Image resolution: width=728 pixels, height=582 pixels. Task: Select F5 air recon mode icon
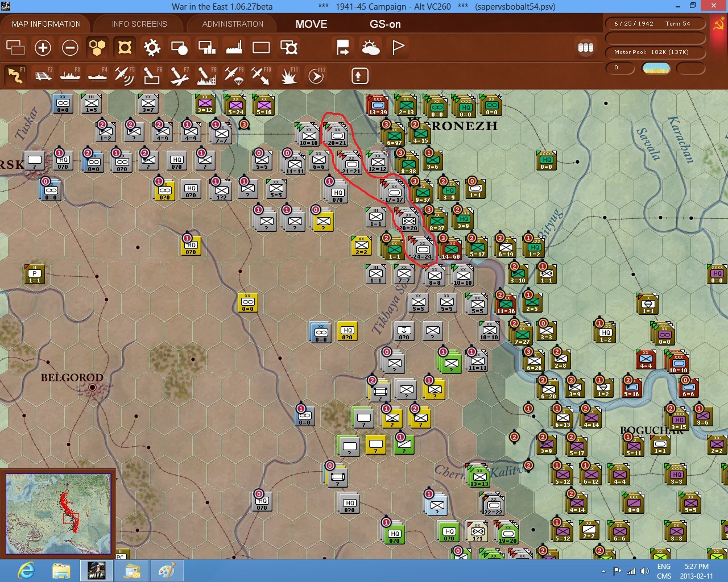pyautogui.click(x=125, y=75)
